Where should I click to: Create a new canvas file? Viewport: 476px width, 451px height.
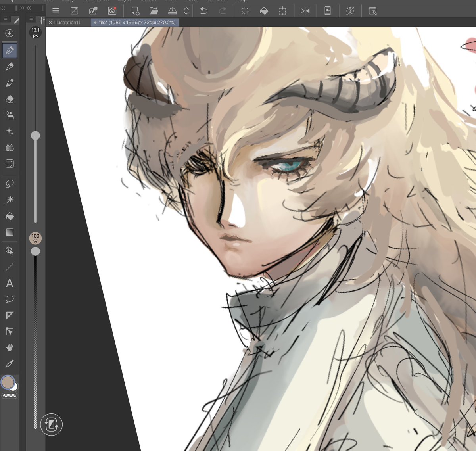(135, 11)
